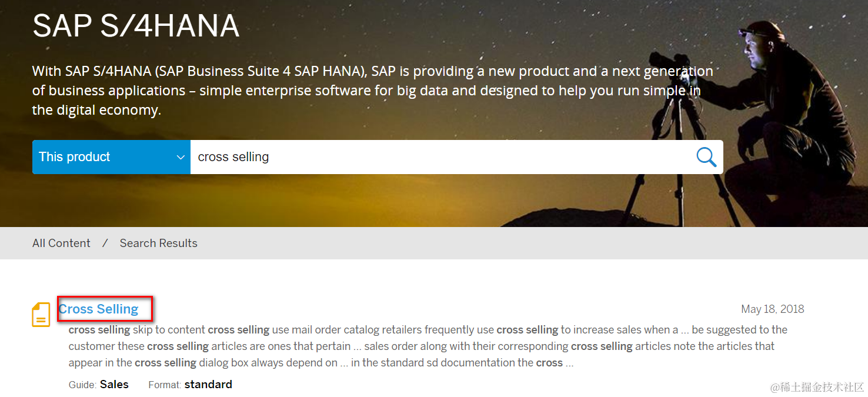Click the "Guide:" label under the result
Viewport: 868px width, 397px height.
click(82, 385)
